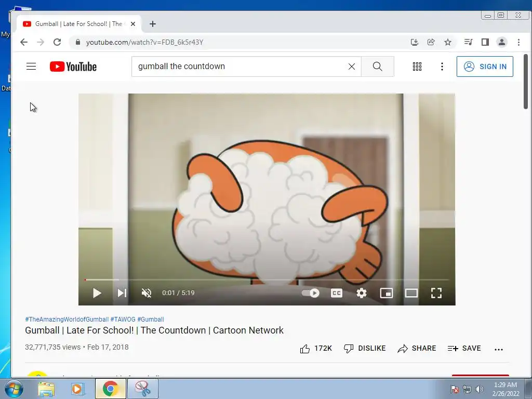Skip to the next video

click(122, 293)
